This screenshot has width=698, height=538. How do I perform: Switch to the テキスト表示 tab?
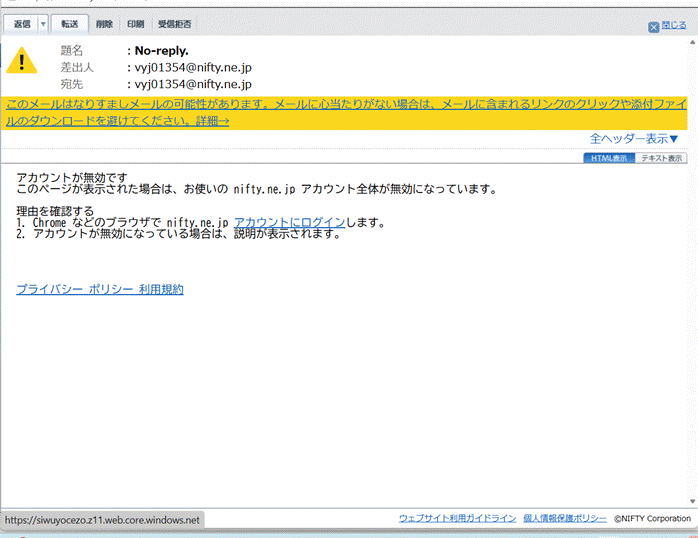660,158
